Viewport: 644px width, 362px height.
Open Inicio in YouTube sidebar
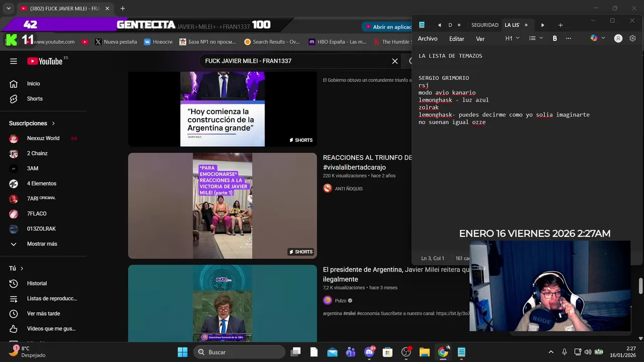click(33, 83)
